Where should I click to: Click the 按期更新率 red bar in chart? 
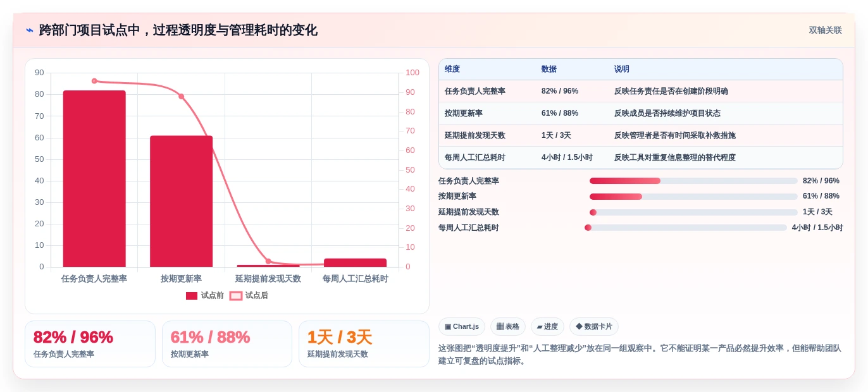[x=181, y=201]
